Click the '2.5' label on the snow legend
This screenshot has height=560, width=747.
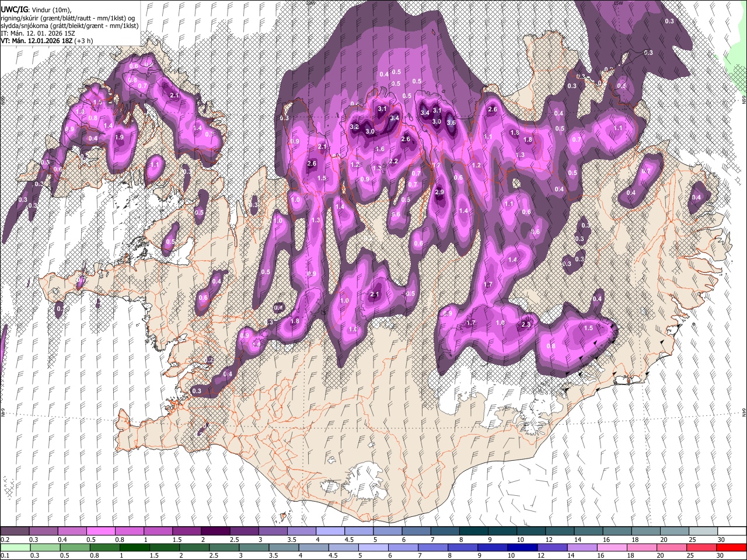234,540
